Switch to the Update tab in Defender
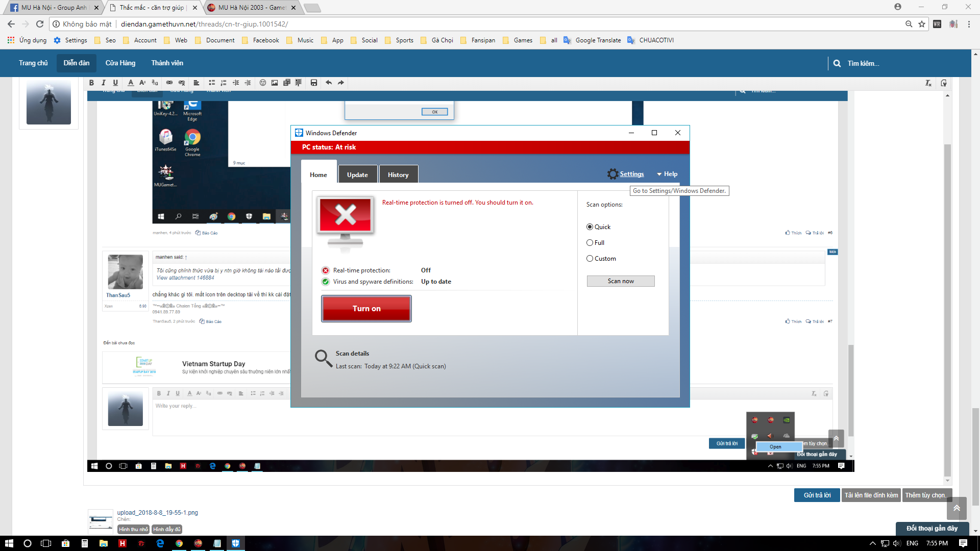The height and width of the screenshot is (551, 980). (x=357, y=174)
